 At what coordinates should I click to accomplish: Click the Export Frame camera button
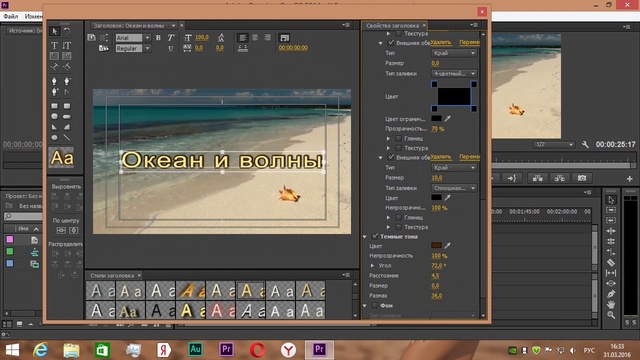pos(582,178)
